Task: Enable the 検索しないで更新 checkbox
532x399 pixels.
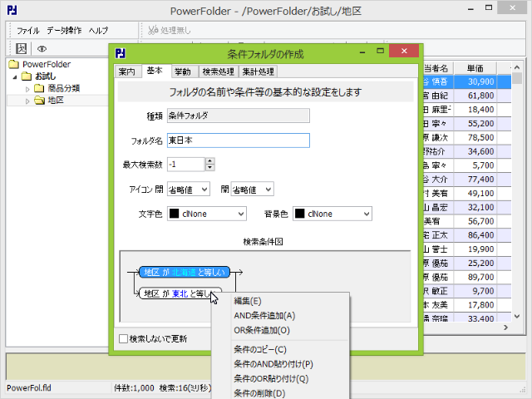Action: pyautogui.click(x=123, y=338)
